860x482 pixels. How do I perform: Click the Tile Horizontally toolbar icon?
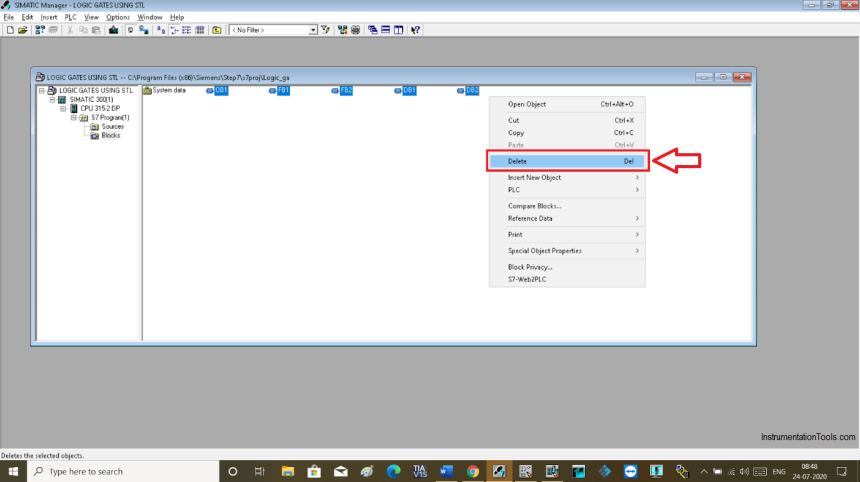tap(386, 30)
